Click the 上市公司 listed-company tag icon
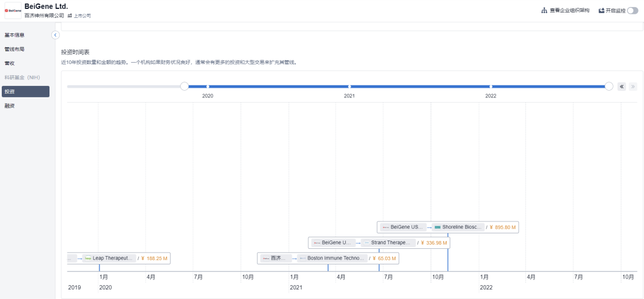The height and width of the screenshot is (299, 644). (70, 16)
